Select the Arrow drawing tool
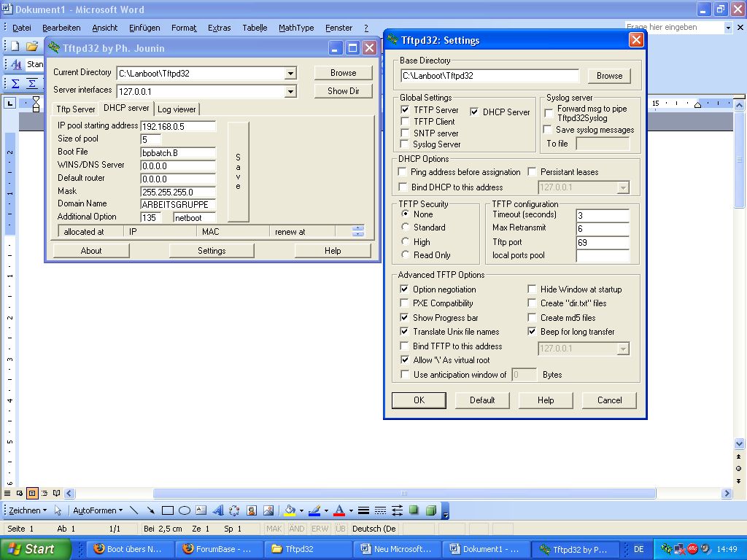 click(x=150, y=510)
